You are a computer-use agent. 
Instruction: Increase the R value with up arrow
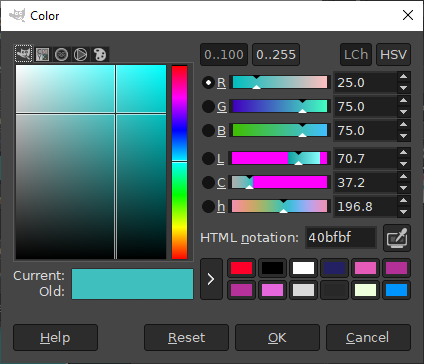click(404, 77)
